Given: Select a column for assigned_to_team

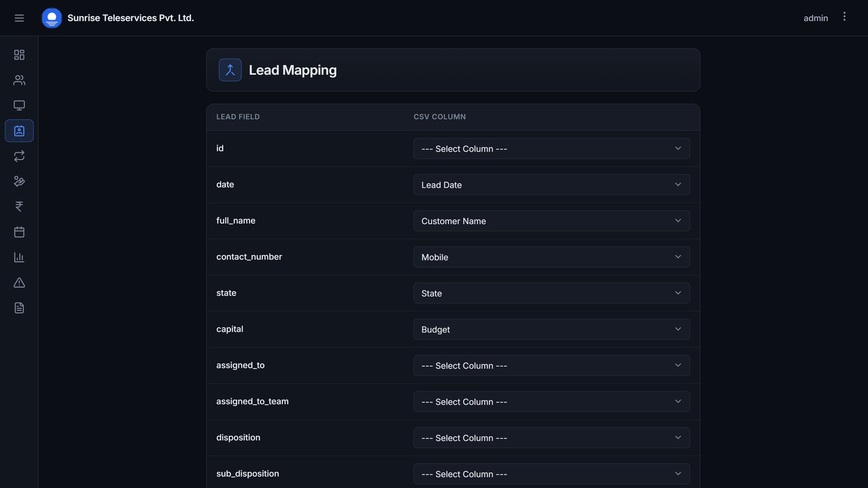Looking at the screenshot, I should [x=551, y=402].
